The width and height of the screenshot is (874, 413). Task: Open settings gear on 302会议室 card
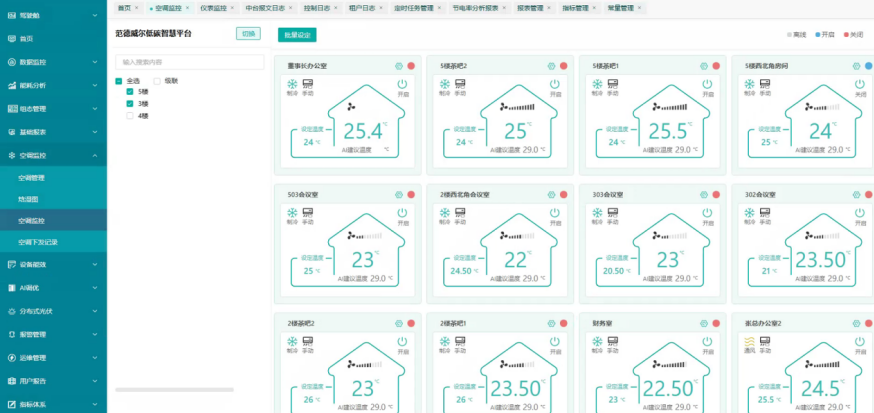coord(854,195)
